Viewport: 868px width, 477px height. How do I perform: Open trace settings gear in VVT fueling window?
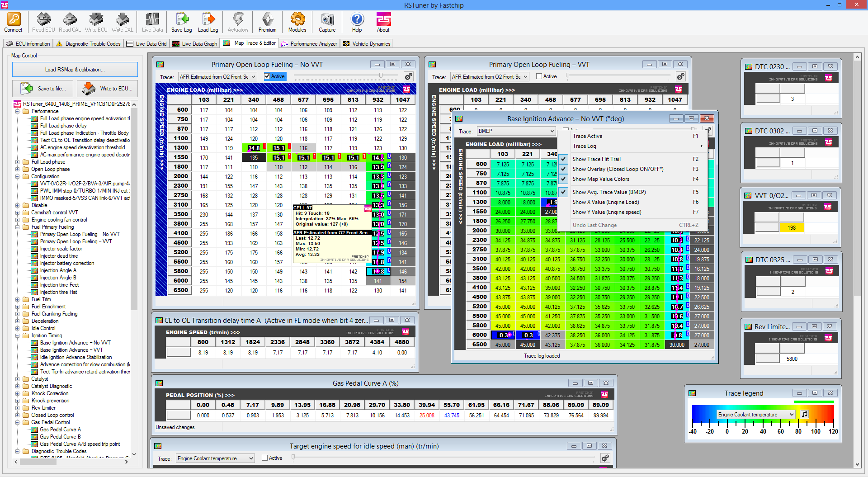pos(680,76)
